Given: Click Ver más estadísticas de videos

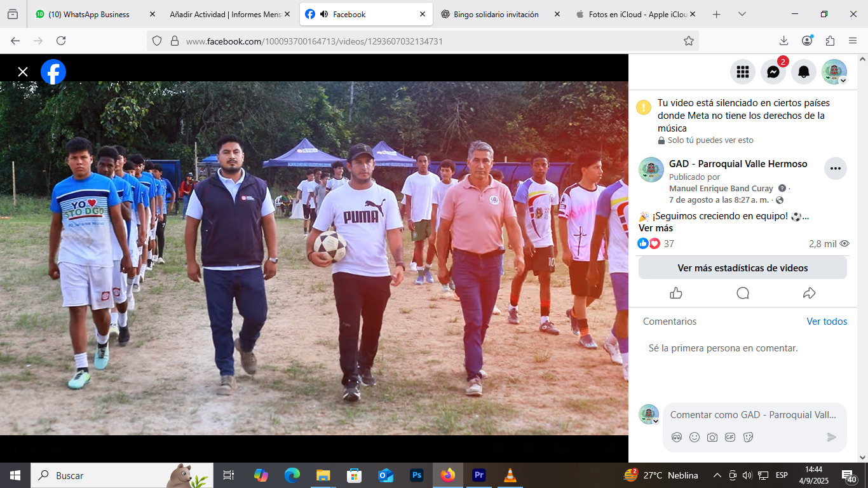Looking at the screenshot, I should [742, 268].
